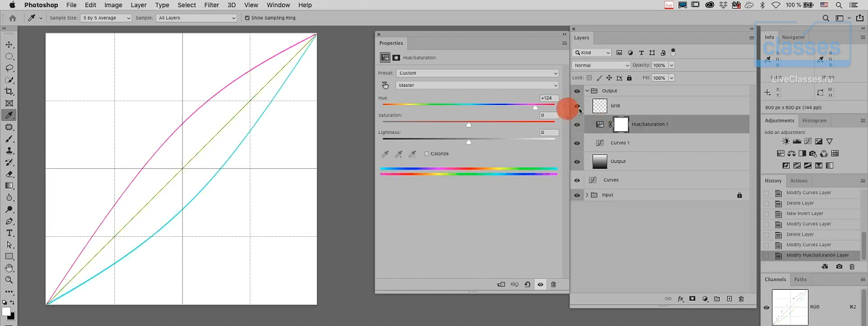The image size is (868, 326).
Task: Click the Hand tool
Action: coord(10,268)
